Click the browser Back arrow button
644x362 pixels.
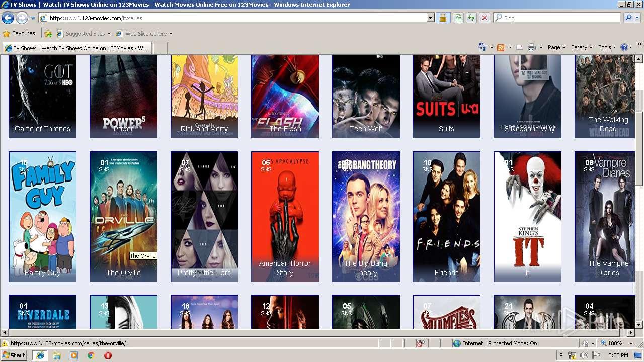click(x=8, y=18)
